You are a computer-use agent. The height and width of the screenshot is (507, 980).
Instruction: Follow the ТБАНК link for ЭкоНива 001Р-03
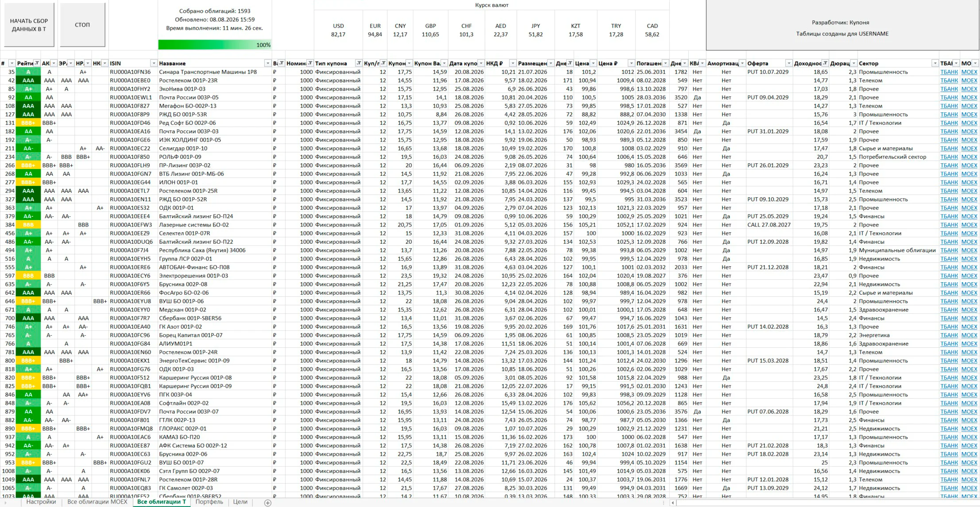click(x=949, y=89)
